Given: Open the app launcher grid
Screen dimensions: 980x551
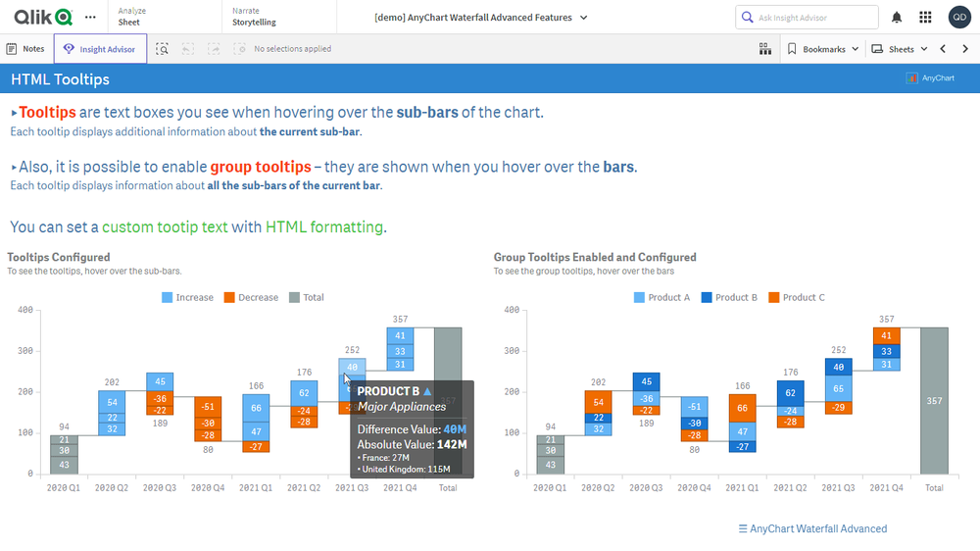Looking at the screenshot, I should (925, 18).
